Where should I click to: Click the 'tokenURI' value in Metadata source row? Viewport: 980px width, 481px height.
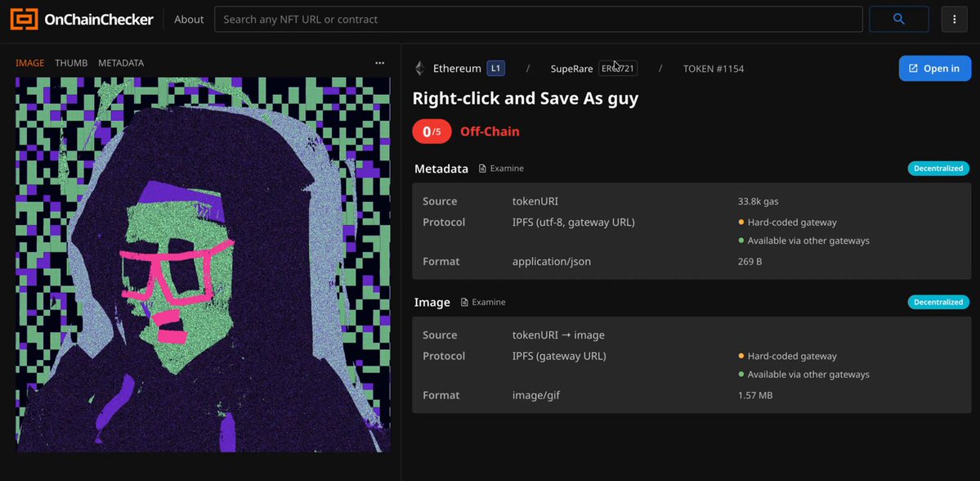coord(535,201)
